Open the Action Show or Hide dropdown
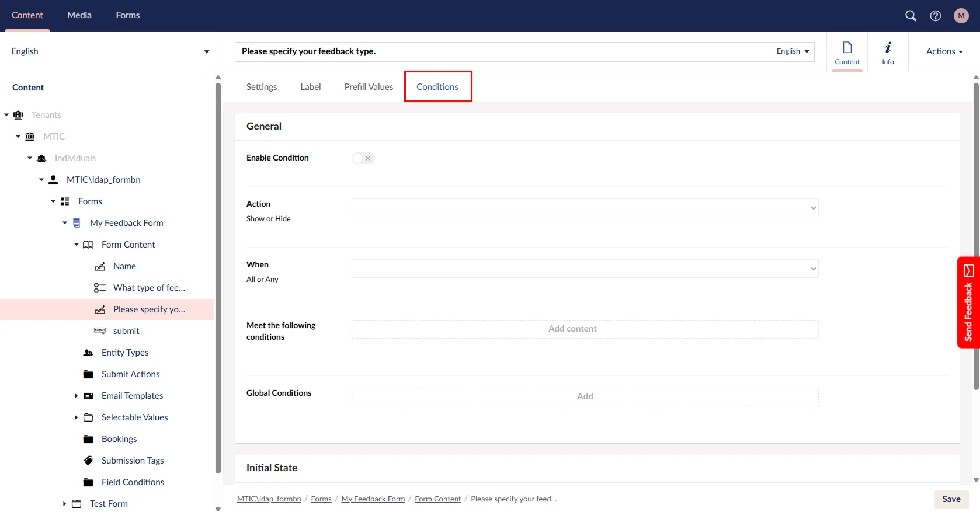The height and width of the screenshot is (512, 980). click(585, 208)
